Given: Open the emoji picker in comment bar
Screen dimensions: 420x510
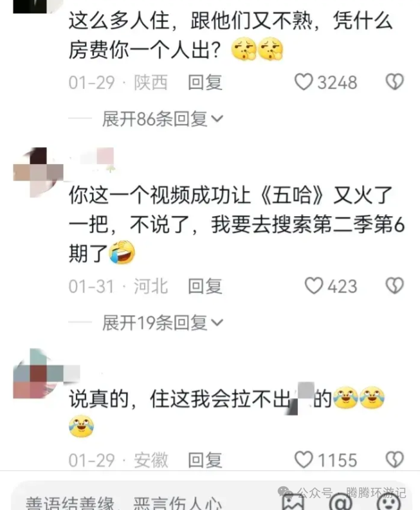Looking at the screenshot, I should [389, 502].
